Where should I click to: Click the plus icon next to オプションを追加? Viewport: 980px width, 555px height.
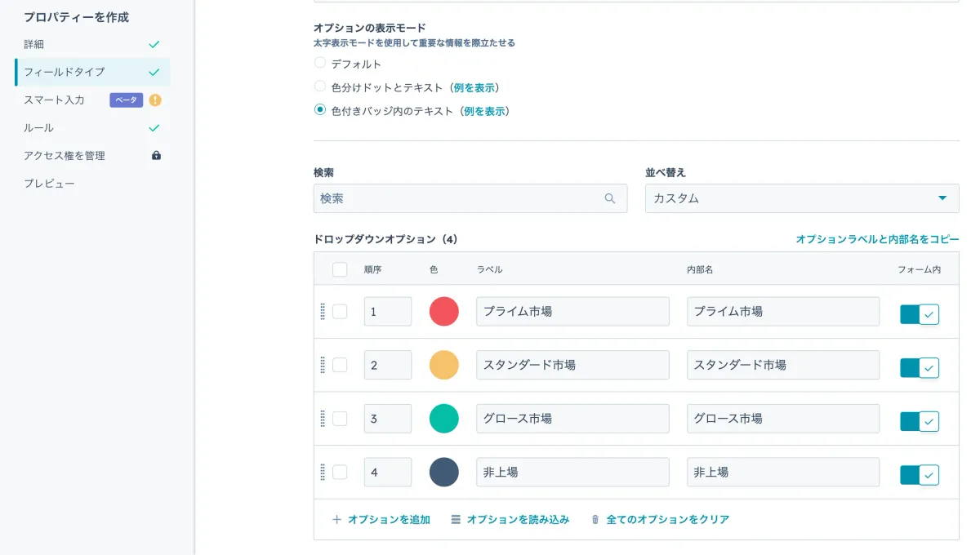[336, 519]
